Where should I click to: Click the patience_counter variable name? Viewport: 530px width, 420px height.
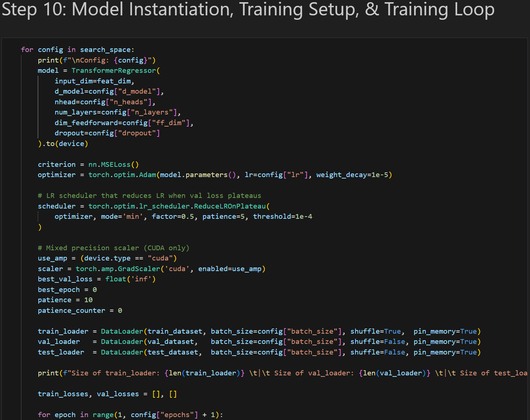coord(71,311)
